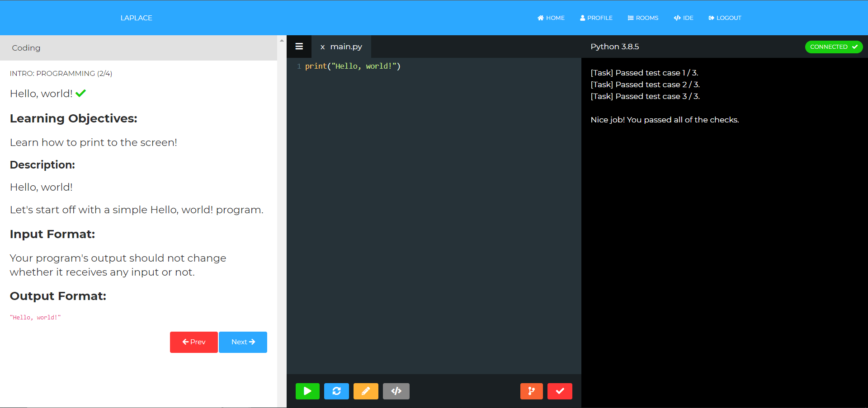Click 'Learn how to print to the screen!' text
868x408 pixels.
94,142
